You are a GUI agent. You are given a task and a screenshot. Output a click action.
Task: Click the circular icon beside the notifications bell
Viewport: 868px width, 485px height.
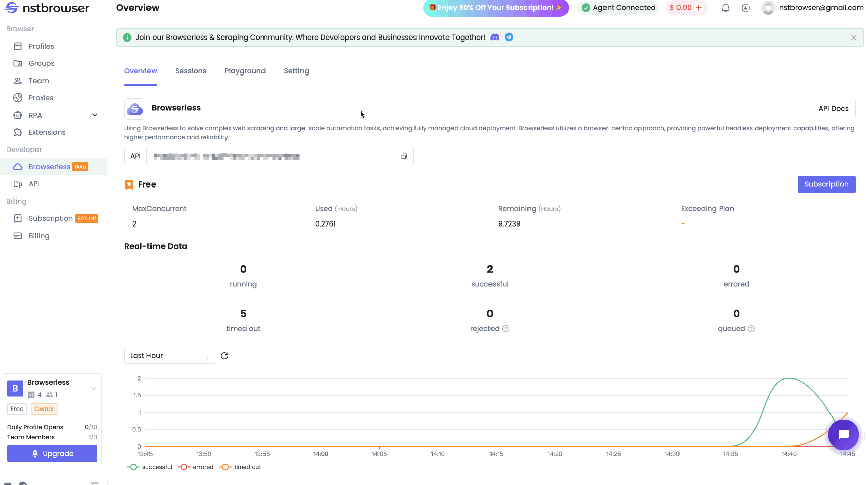tap(746, 8)
